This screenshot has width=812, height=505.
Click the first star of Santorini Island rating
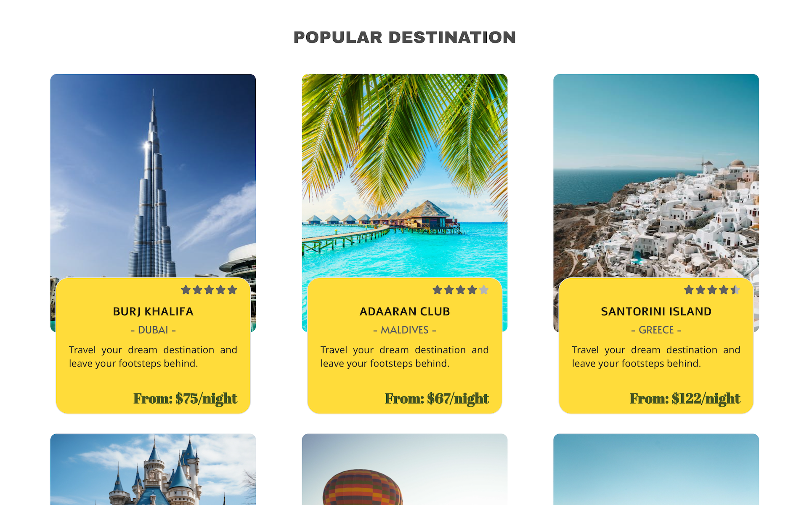(689, 290)
